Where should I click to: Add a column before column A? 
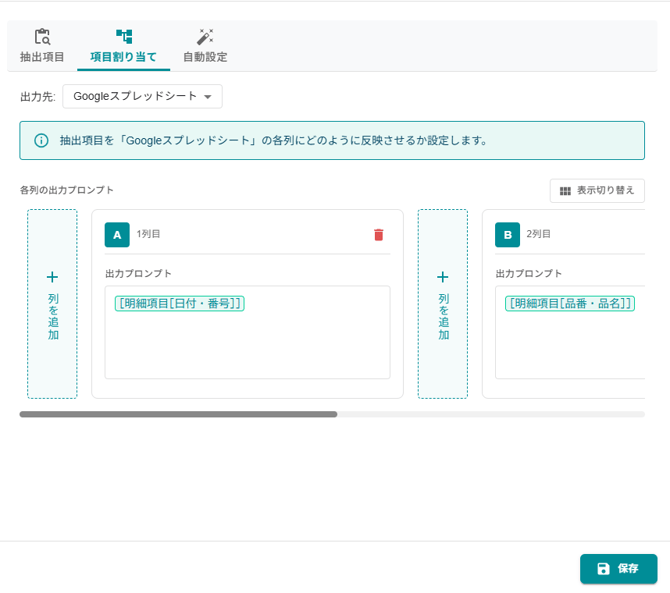pyautogui.click(x=52, y=304)
